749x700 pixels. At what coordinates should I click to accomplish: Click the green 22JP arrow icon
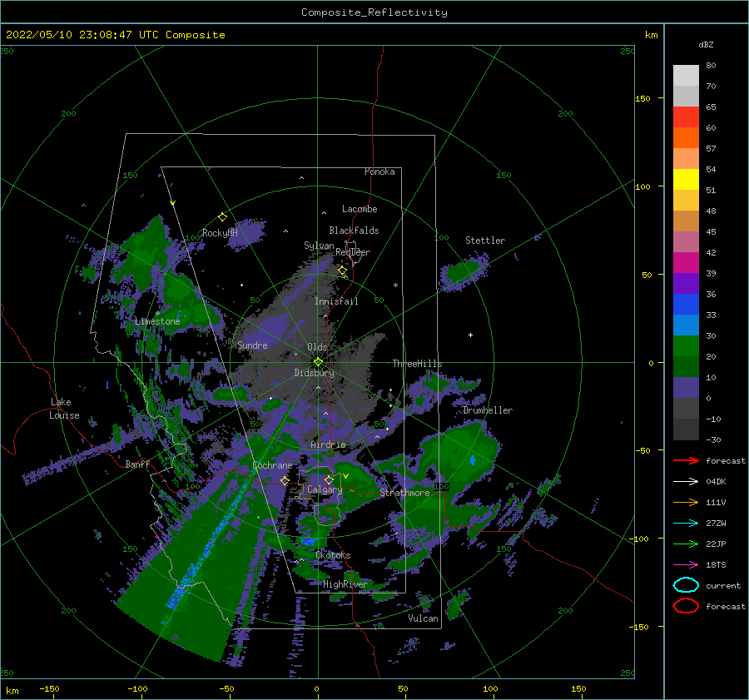[686, 544]
